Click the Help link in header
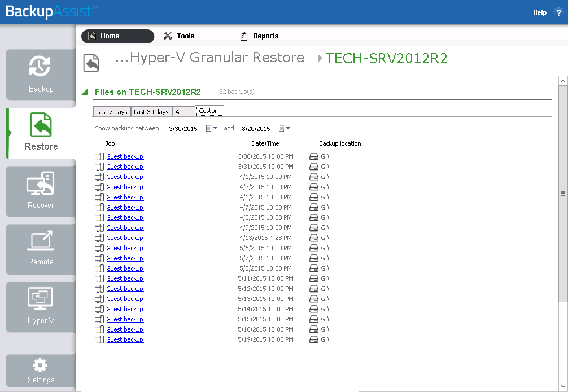 (539, 12)
